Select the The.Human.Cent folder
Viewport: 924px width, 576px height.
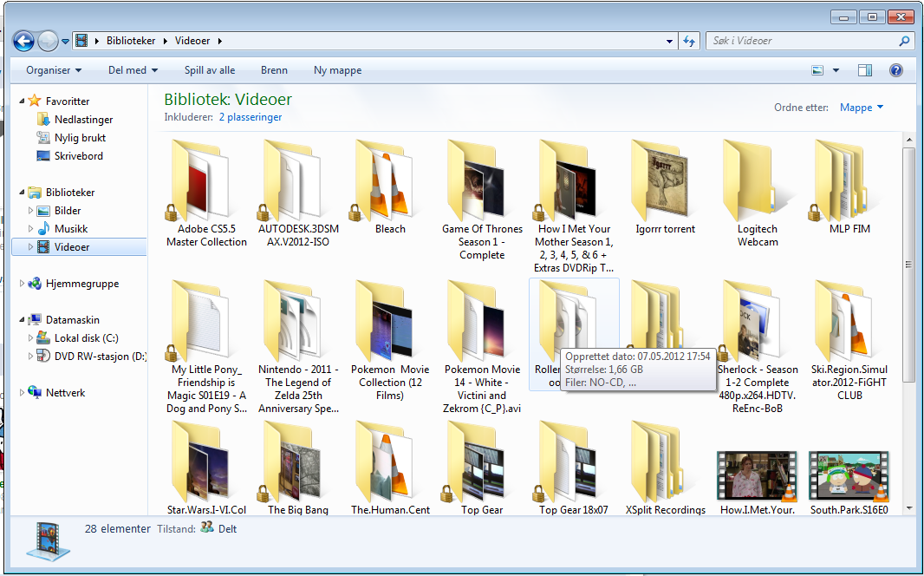pyautogui.click(x=390, y=468)
